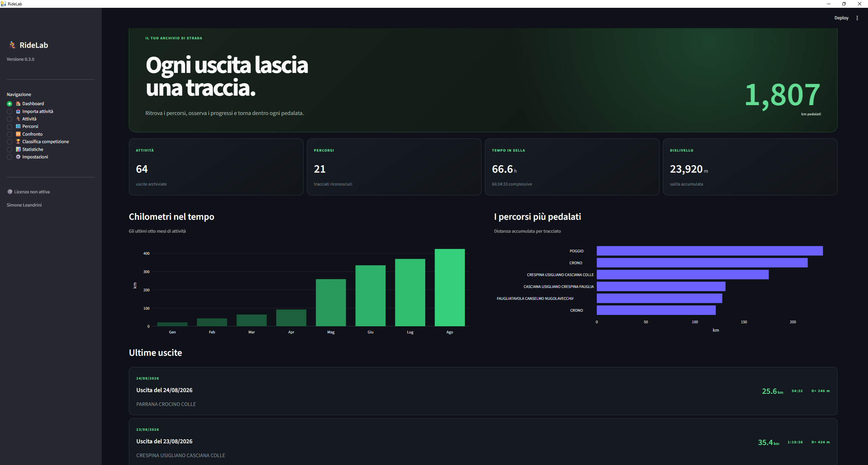This screenshot has width=868, height=465.
Task: Click the Impostazioni gear icon
Action: pos(18,157)
